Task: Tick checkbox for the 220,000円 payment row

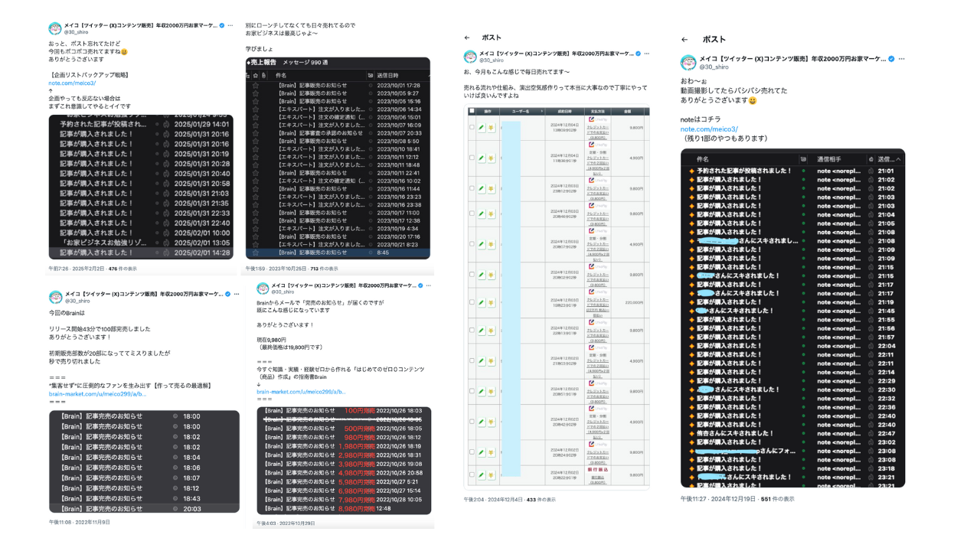Action: (x=472, y=302)
